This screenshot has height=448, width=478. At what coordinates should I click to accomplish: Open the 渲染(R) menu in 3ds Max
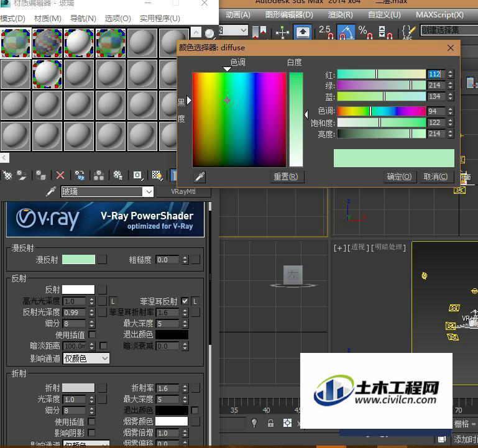[x=340, y=15]
